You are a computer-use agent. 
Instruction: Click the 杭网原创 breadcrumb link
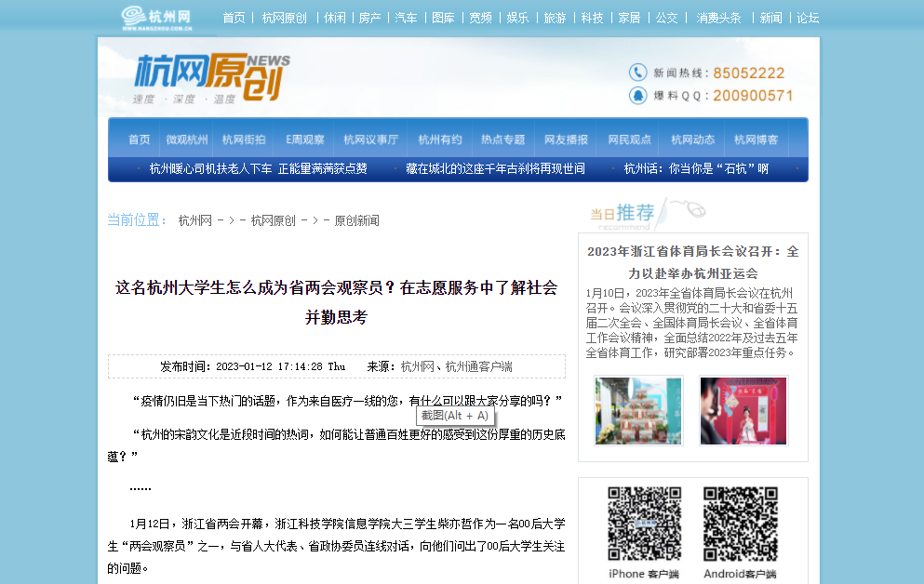273,220
